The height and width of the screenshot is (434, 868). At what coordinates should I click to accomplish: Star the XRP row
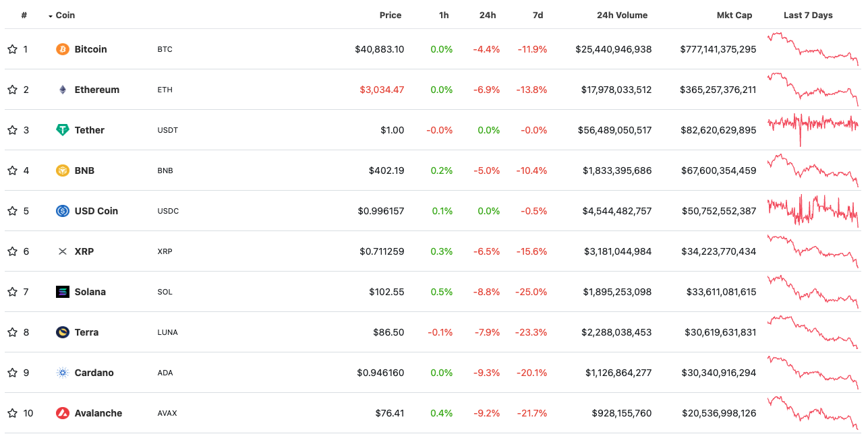pos(12,251)
